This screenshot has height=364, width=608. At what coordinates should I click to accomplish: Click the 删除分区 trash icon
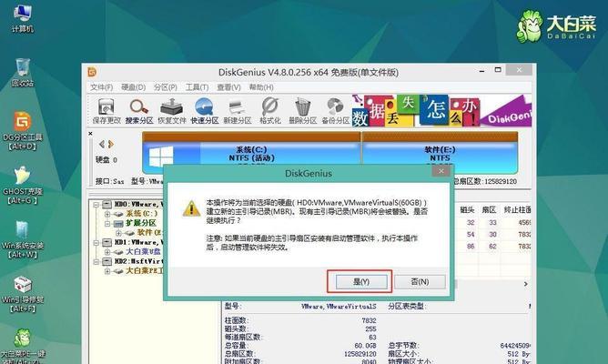(x=302, y=111)
